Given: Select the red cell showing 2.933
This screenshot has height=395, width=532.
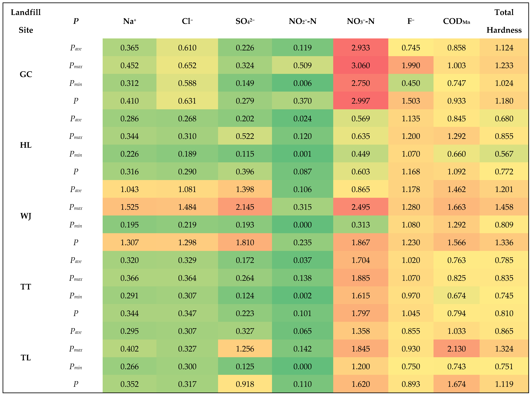Looking at the screenshot, I should click(x=361, y=48).
